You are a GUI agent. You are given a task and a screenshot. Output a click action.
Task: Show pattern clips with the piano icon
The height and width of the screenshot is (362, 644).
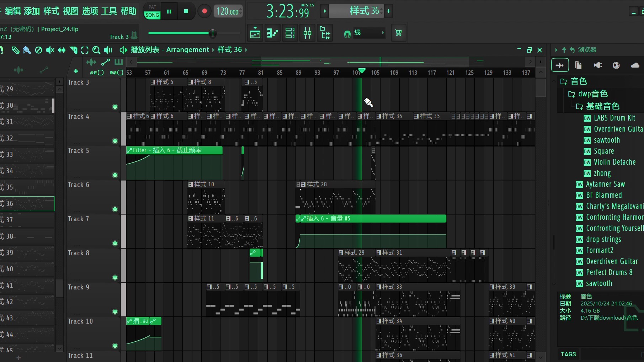[119, 62]
